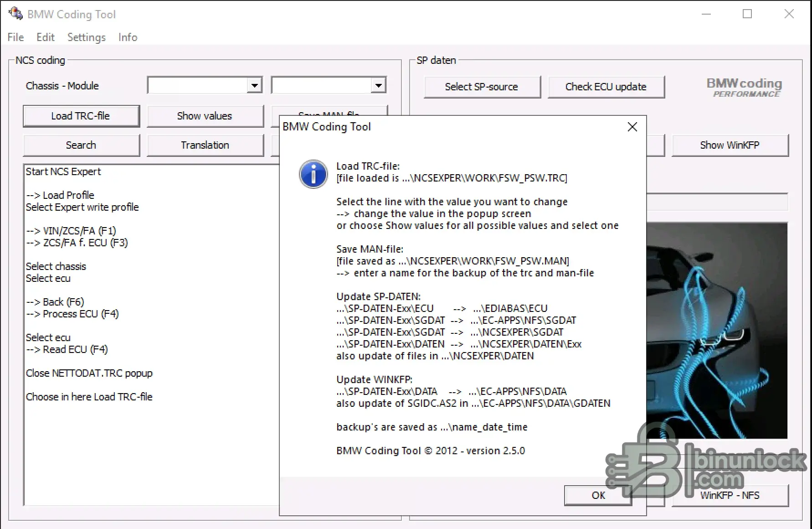Click the Load TRC-file button
This screenshot has height=529, width=812.
tap(81, 116)
